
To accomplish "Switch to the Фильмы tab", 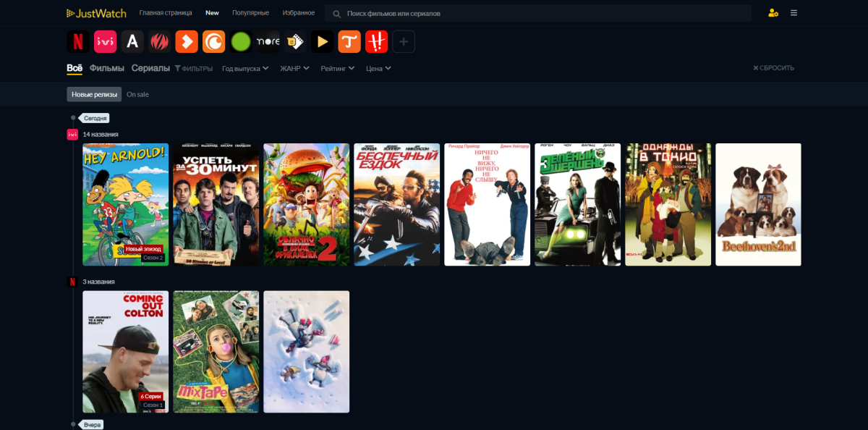I will 107,68.
